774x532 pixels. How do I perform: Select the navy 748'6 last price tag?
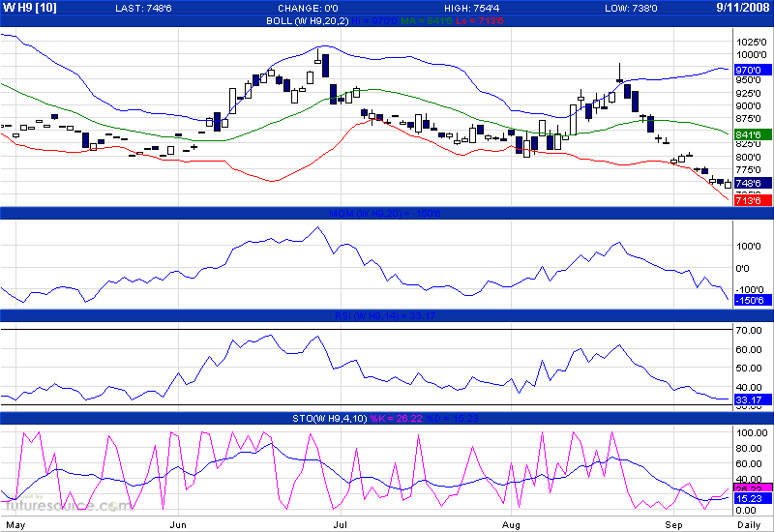753,183
